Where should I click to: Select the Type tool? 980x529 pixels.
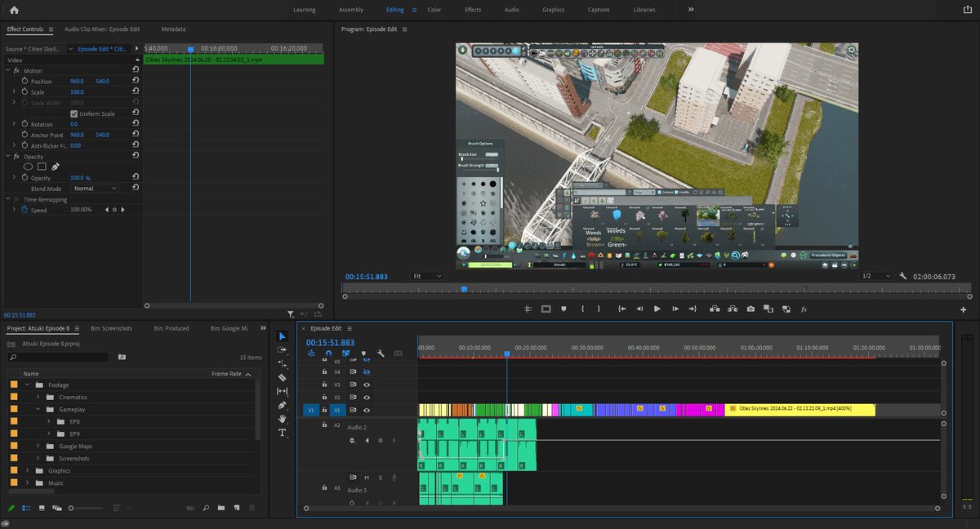point(283,433)
